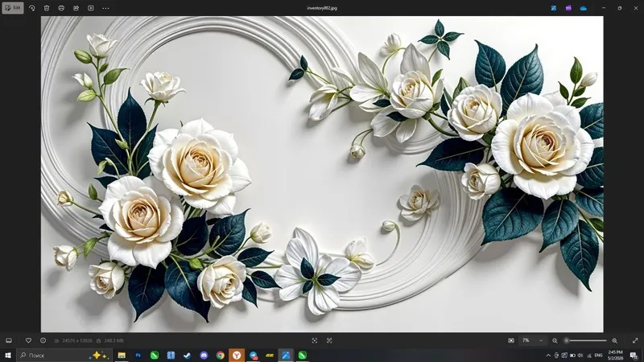The width and height of the screenshot is (644, 362).
Task: Click the zoom in magnifier icon
Action: pos(614,340)
